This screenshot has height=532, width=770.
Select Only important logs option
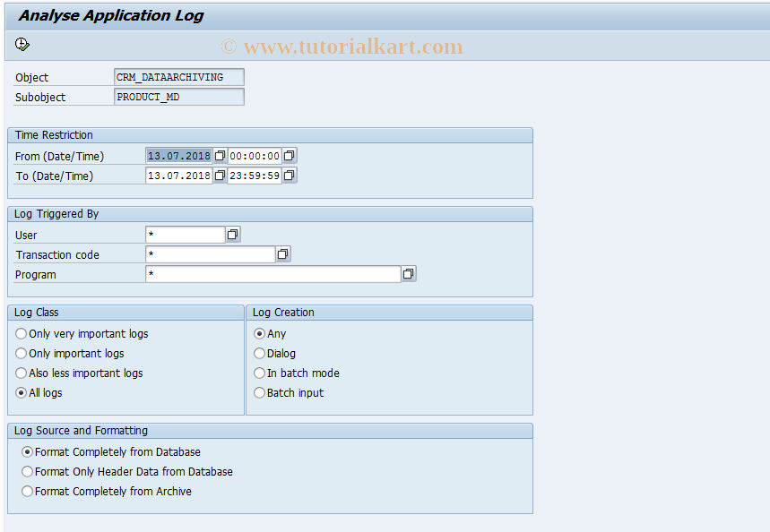pos(21,353)
